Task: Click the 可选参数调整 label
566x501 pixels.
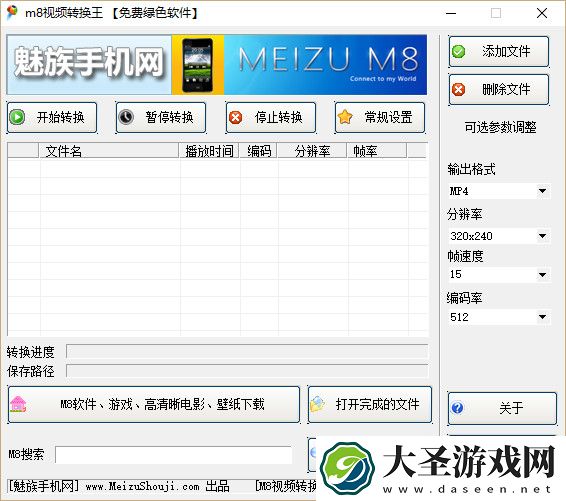Action: point(500,127)
